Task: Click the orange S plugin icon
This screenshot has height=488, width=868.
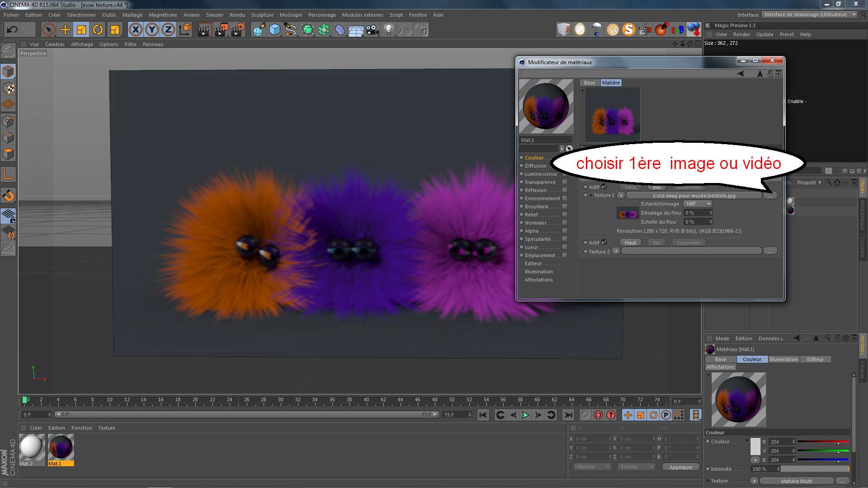Action: tap(629, 29)
